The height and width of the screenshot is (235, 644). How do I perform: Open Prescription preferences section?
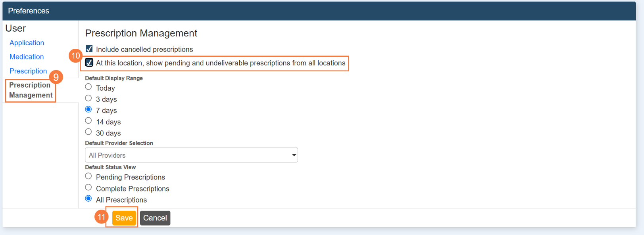pos(28,71)
